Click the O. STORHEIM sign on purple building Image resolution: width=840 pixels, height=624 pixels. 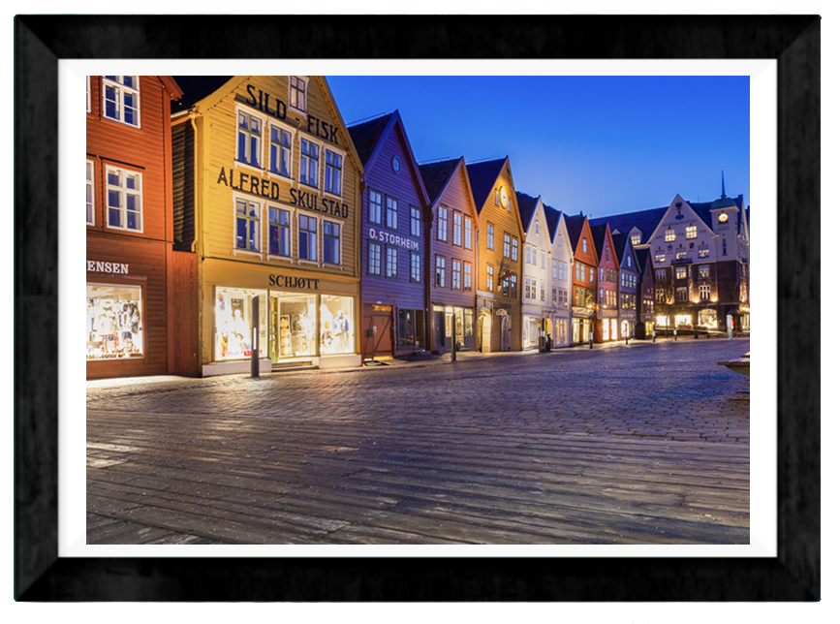393,238
